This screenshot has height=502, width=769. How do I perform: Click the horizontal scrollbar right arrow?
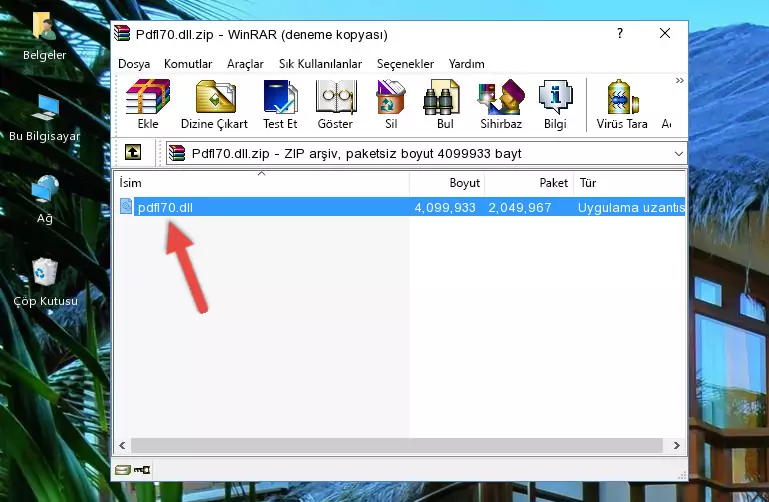tap(677, 445)
